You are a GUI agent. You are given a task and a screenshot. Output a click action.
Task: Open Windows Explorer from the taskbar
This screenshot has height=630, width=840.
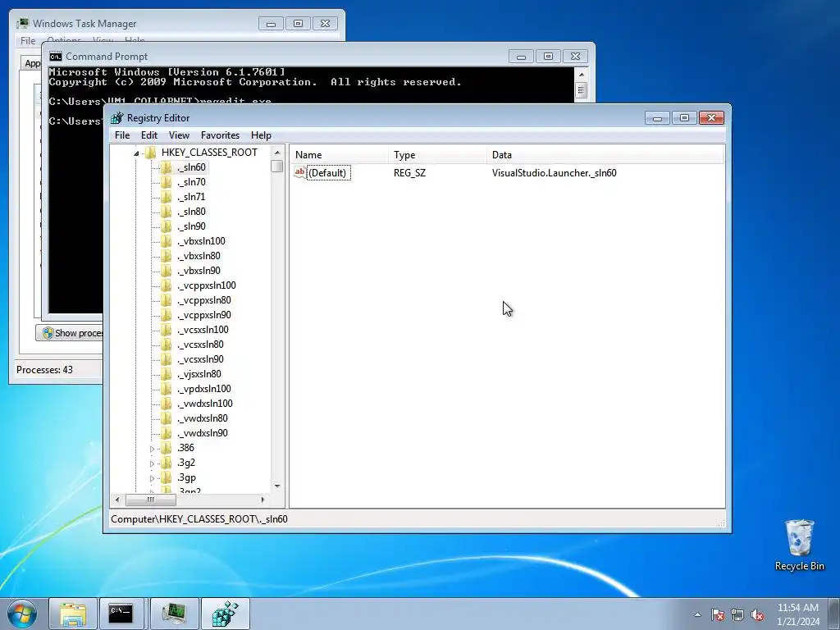pyautogui.click(x=73, y=614)
